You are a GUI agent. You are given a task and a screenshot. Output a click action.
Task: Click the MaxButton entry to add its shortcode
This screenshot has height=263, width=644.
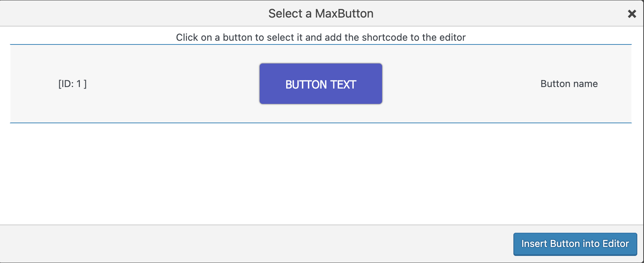(321, 83)
